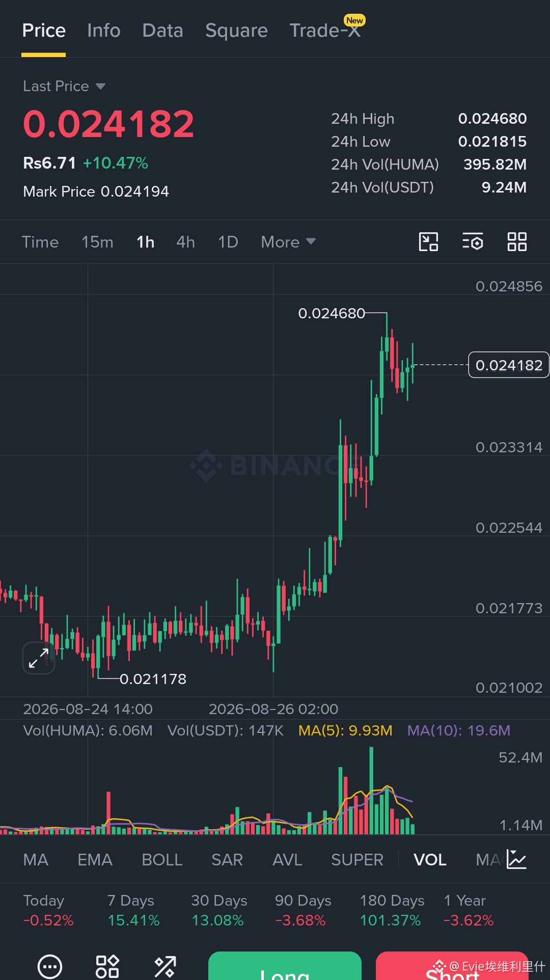
Task: Open the chart drawing tools icon
Action: click(428, 242)
